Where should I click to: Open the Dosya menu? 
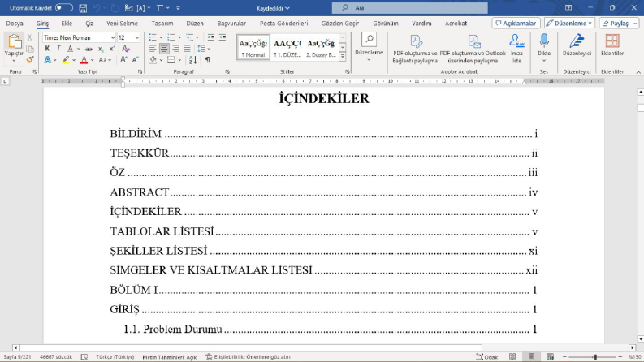(x=15, y=24)
